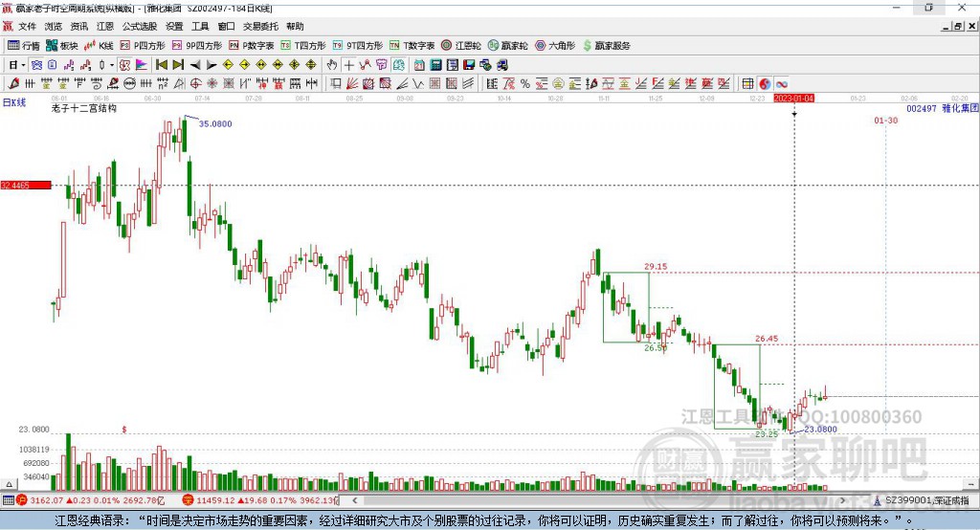Click the 日K线 label
The width and height of the screenshot is (980, 530).
pos(14,102)
